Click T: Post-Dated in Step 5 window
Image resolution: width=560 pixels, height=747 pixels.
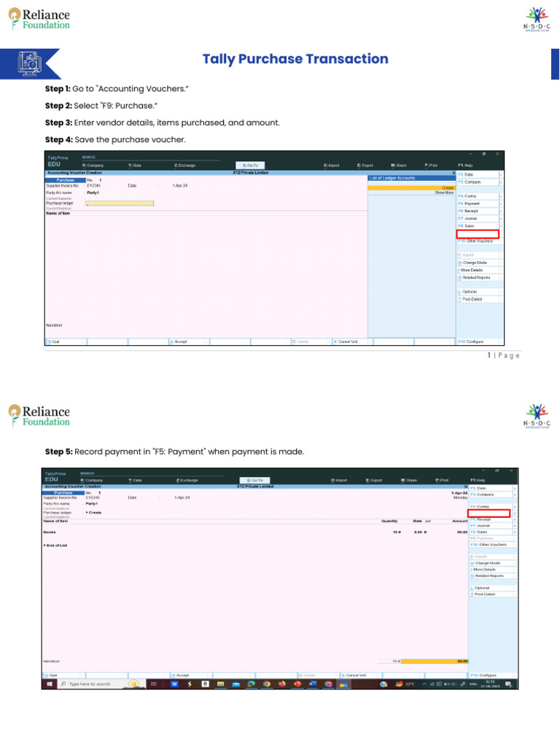[x=491, y=594]
